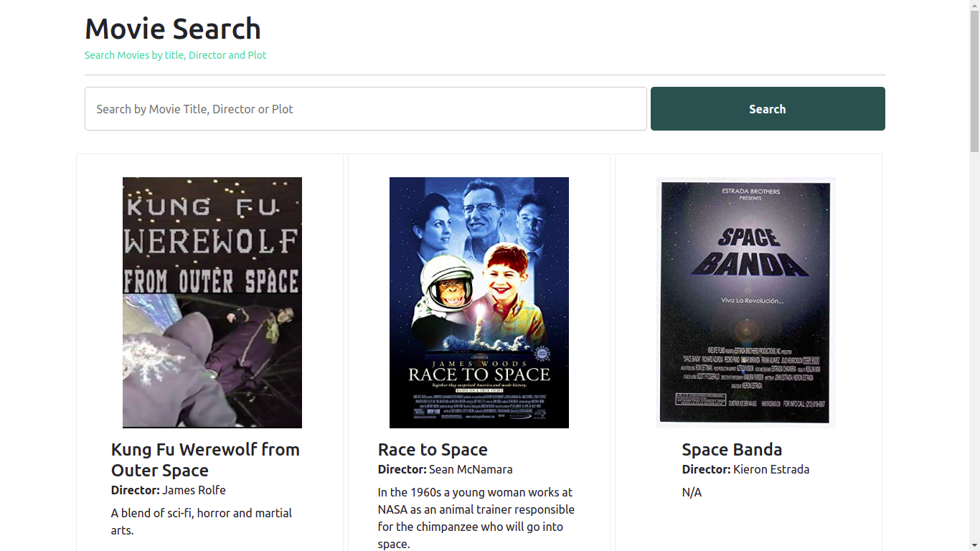
Task: Click the Kung Fu Werewolf plot description
Action: pos(201,522)
